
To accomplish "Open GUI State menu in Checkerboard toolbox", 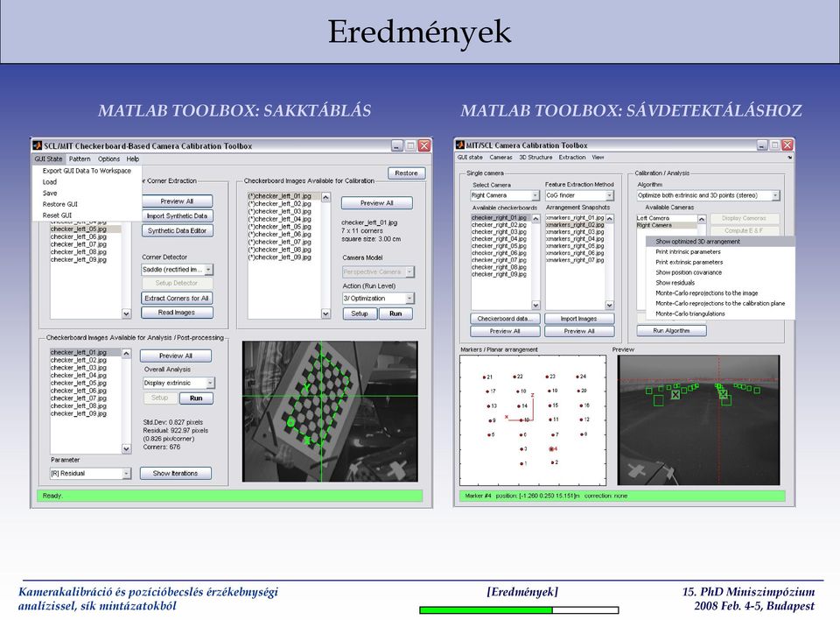I will 48,159.
